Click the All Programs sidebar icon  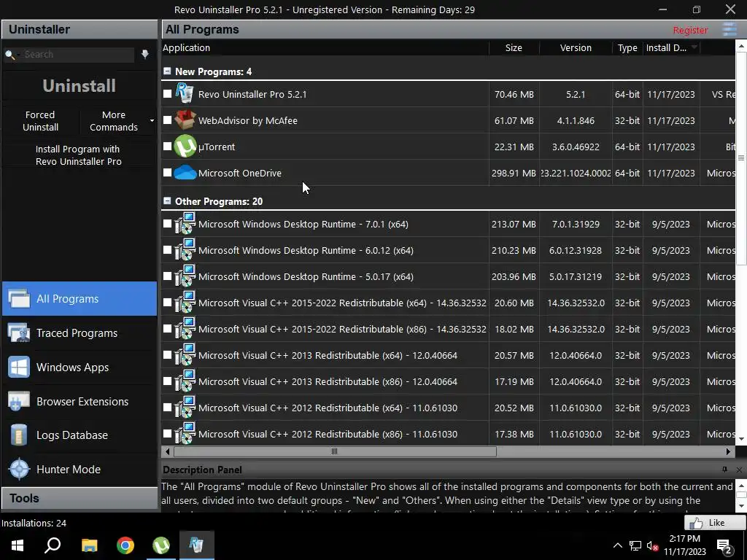pyautogui.click(x=19, y=298)
